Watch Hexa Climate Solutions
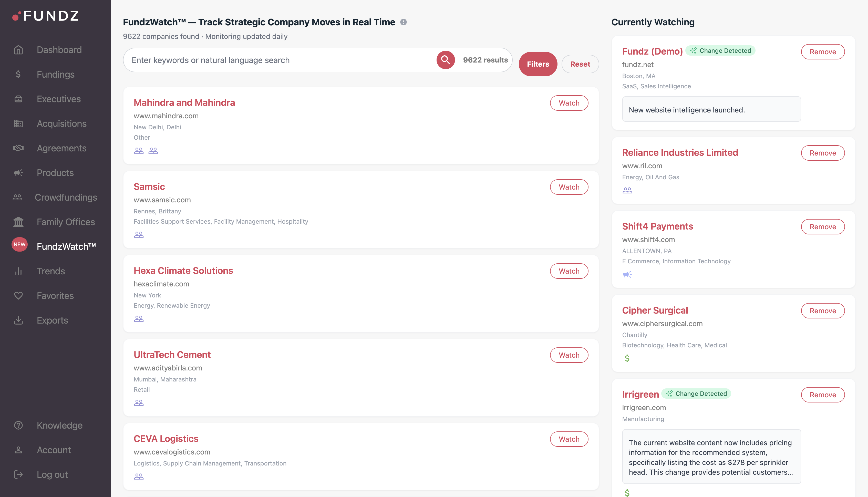Screen dimensions: 868x497 [569, 271]
